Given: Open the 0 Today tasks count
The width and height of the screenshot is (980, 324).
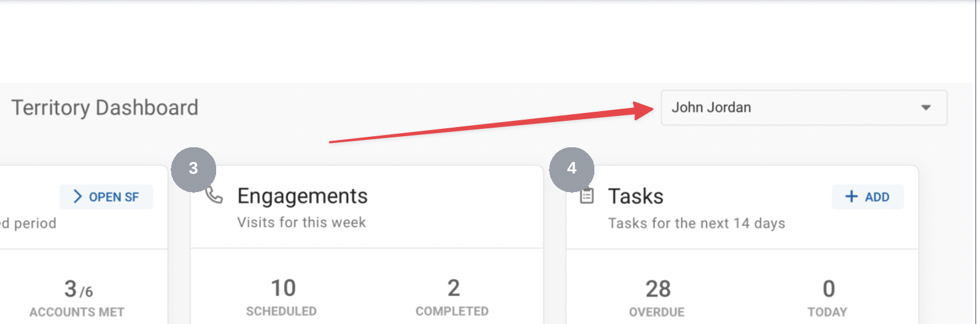Looking at the screenshot, I should (828, 289).
